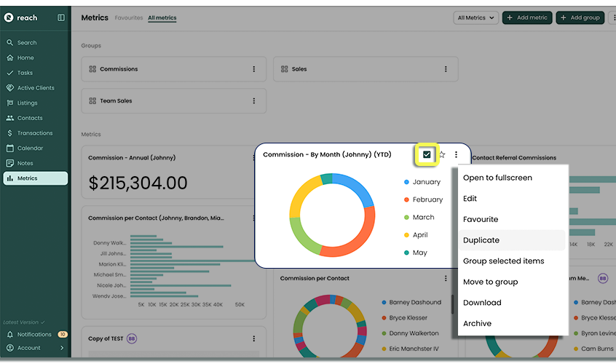The width and height of the screenshot is (616, 364).
Task: Open options for Commission per Contact card
Action: pyautogui.click(x=446, y=278)
